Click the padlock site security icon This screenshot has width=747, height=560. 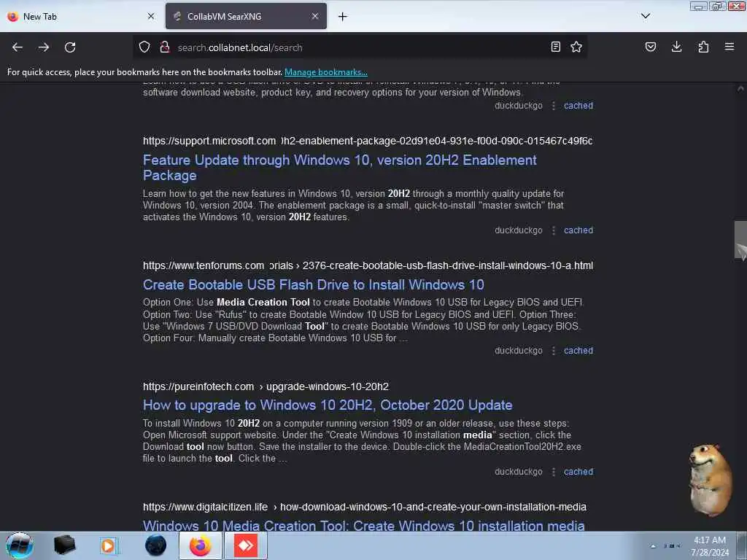165,47
